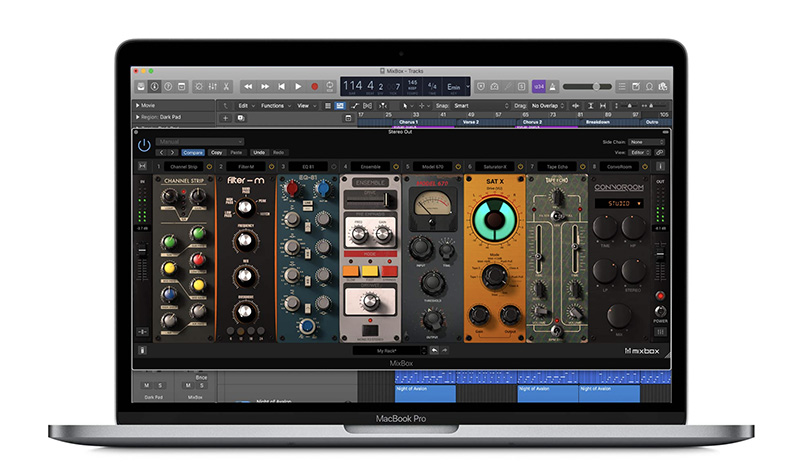Open the Loop Browser button
800x473 pixels.
(x=649, y=87)
